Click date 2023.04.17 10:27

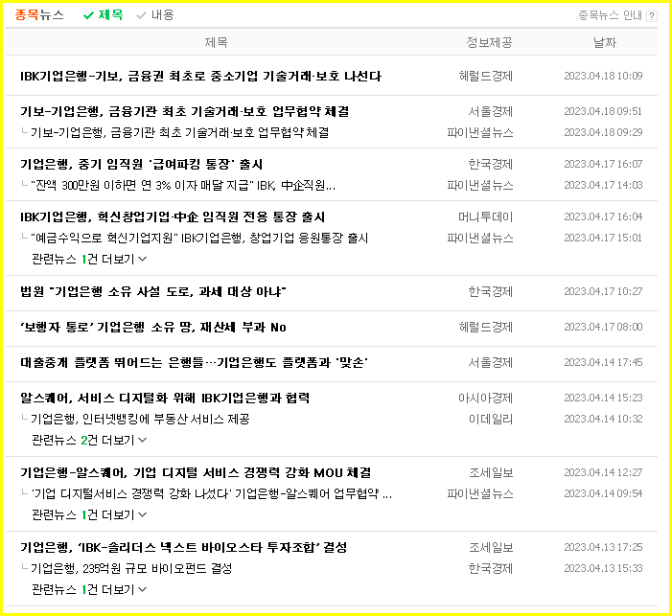point(603,291)
